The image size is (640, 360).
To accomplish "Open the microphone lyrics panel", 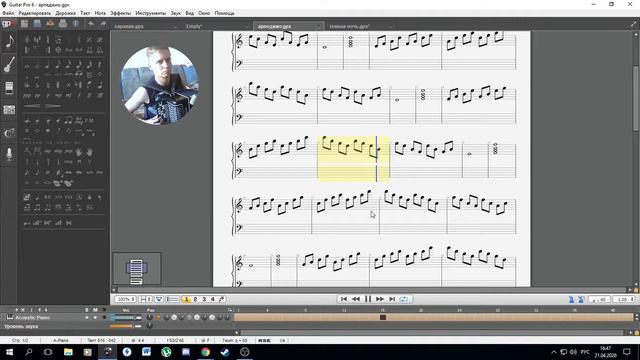I will click(x=9, y=154).
